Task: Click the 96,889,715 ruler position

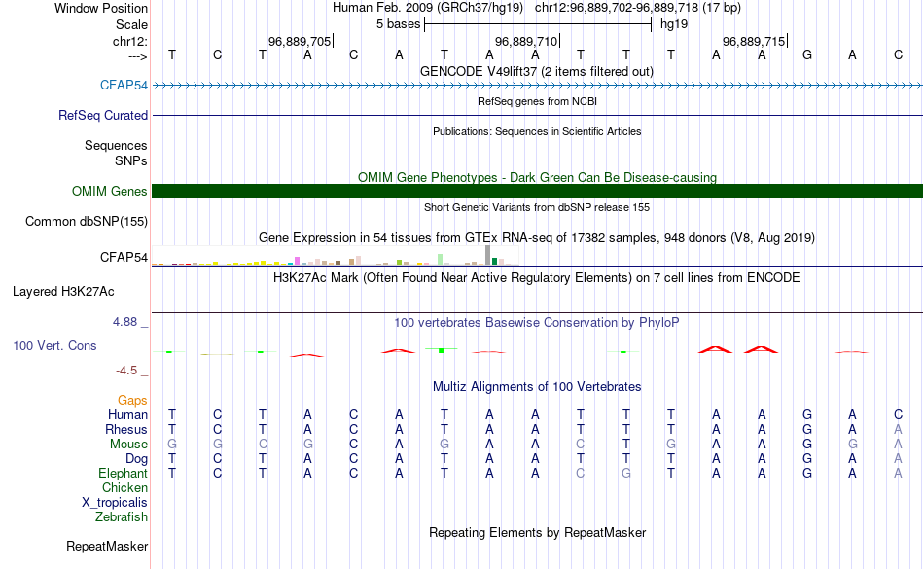Action: [754, 41]
